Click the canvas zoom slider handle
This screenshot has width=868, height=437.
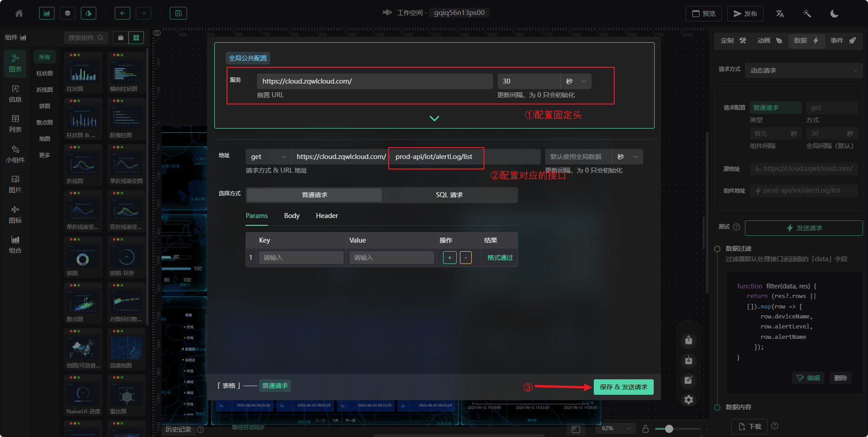pyautogui.click(x=669, y=428)
